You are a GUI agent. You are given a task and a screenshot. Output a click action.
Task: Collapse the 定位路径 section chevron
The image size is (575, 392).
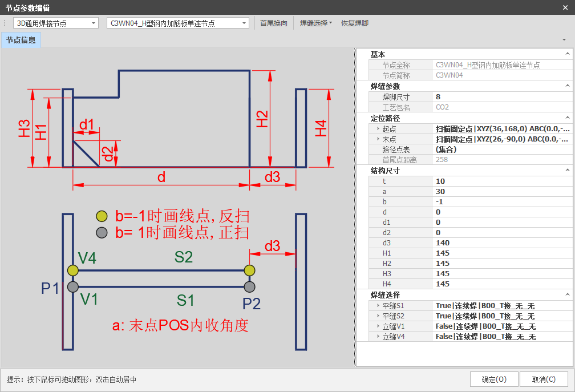[x=567, y=118]
